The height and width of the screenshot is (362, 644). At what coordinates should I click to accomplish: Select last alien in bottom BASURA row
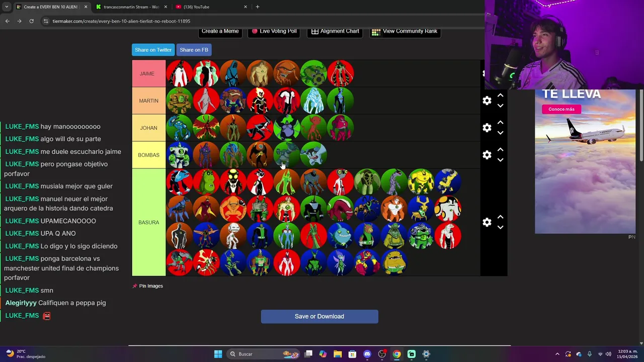pyautogui.click(x=394, y=262)
